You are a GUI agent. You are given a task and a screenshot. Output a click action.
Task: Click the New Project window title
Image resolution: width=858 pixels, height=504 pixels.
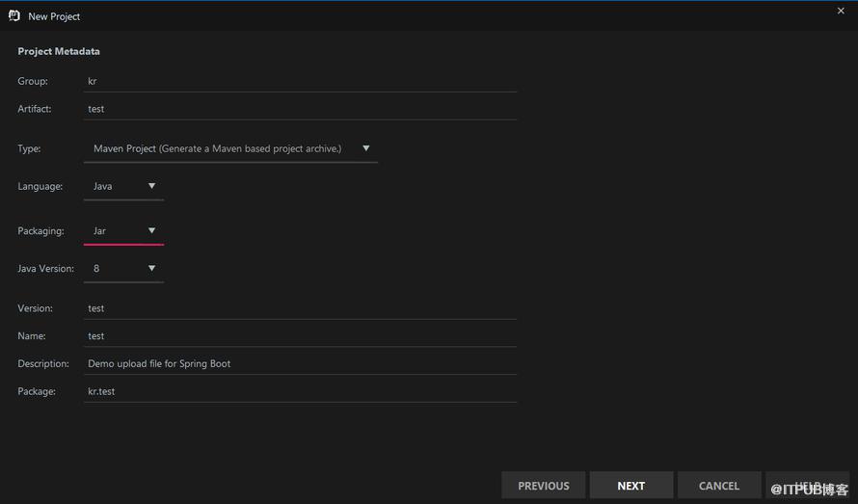coord(54,16)
